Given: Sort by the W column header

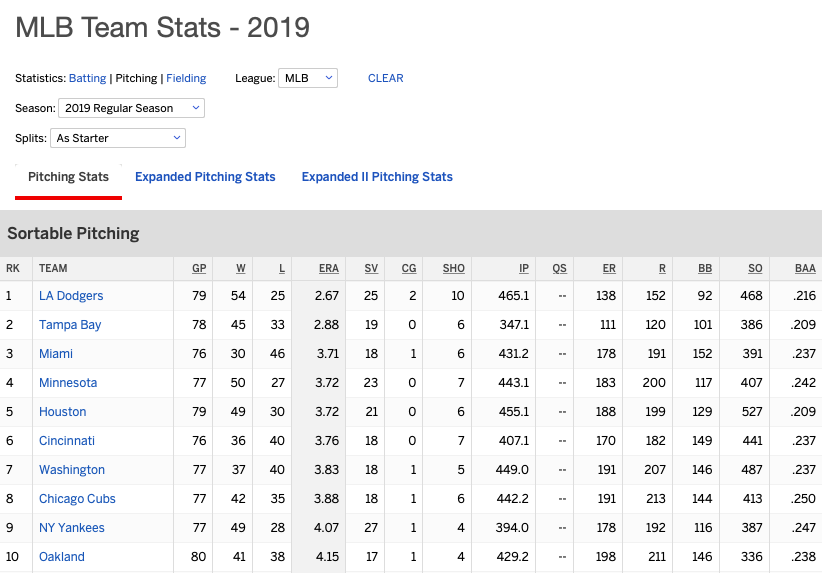Looking at the screenshot, I should pyautogui.click(x=241, y=268).
